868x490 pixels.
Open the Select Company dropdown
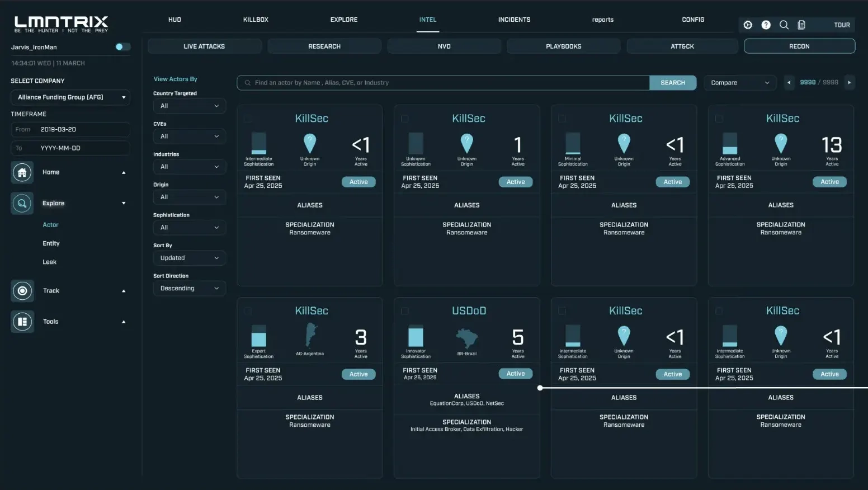click(70, 97)
